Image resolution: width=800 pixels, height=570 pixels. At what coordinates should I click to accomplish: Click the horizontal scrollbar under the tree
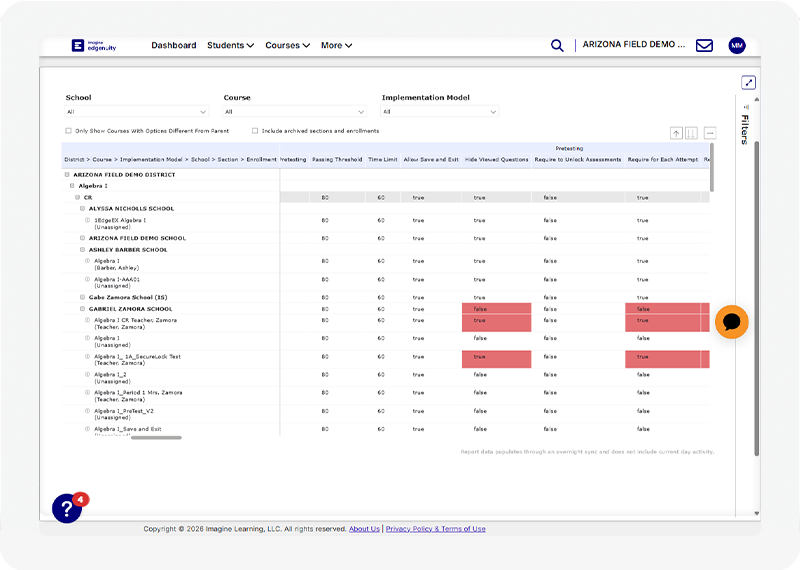point(156,437)
